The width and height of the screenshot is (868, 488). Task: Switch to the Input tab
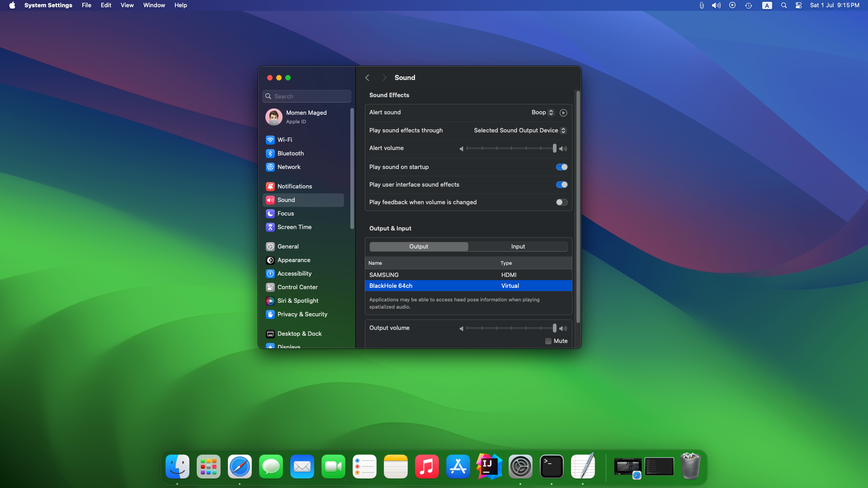tap(518, 246)
